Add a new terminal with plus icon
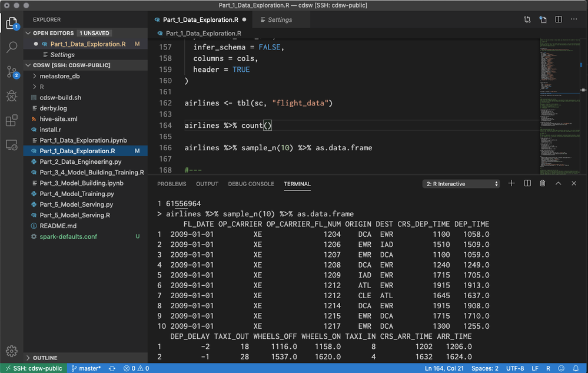 (511, 183)
